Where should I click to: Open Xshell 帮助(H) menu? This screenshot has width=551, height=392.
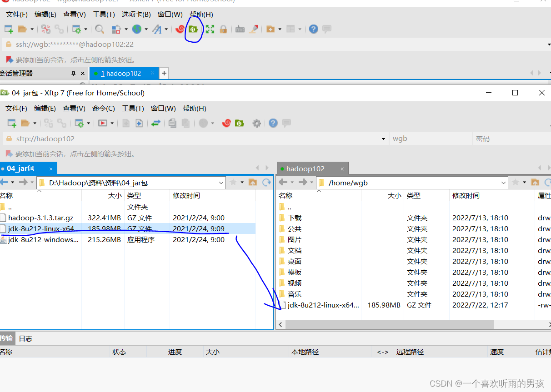coord(201,15)
